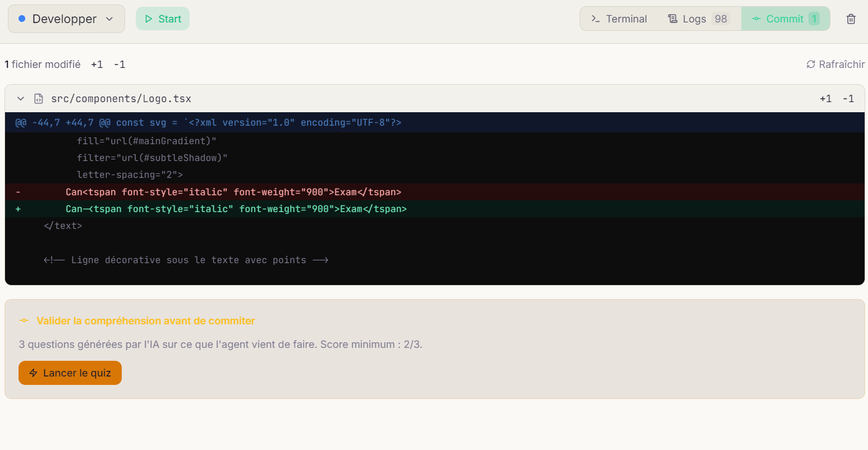The width and height of the screenshot is (868, 450).
Task: Click the diff hunk header @@ -44,7 +44,7
Action: (435, 122)
